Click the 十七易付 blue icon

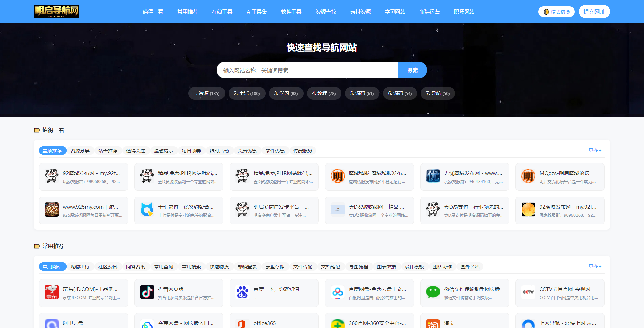pyautogui.click(x=147, y=210)
